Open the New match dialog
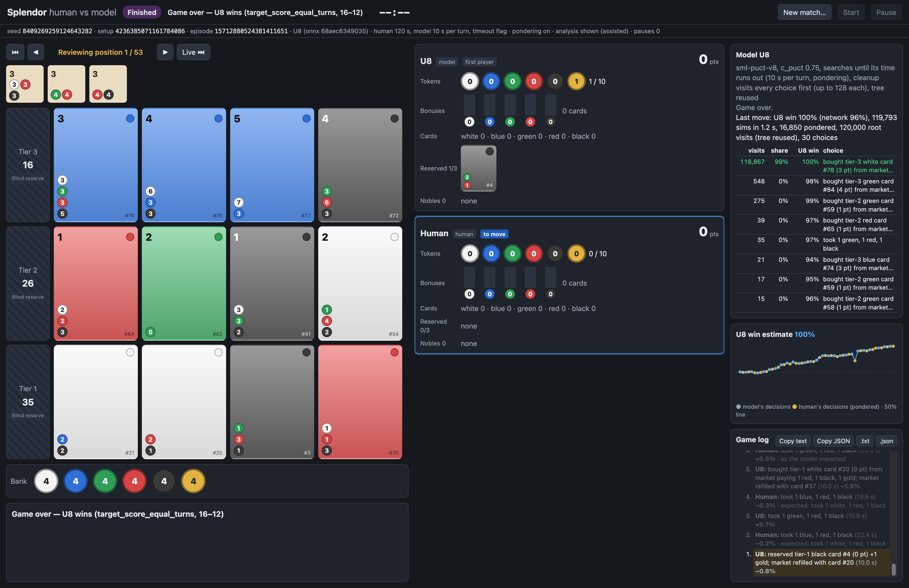Viewport: 909px width, 588px height. (x=804, y=12)
